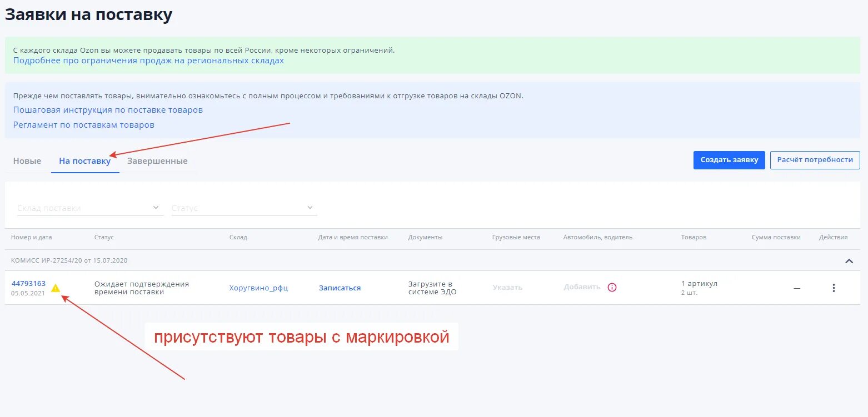This screenshot has height=417, width=868.
Task: Click the Документы column header
Action: pos(425,237)
